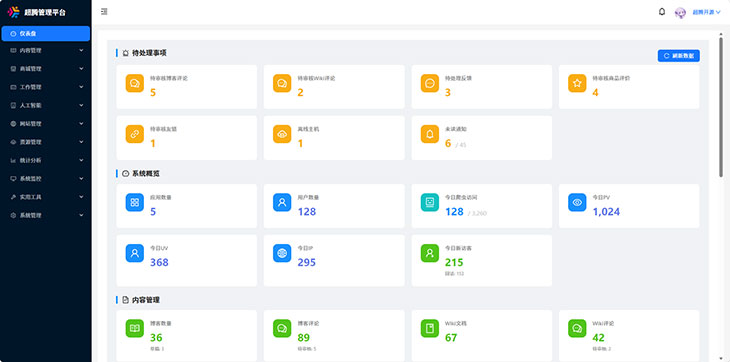
Task: Open the 工作管理 sidebar menu label
Action: click(x=31, y=87)
